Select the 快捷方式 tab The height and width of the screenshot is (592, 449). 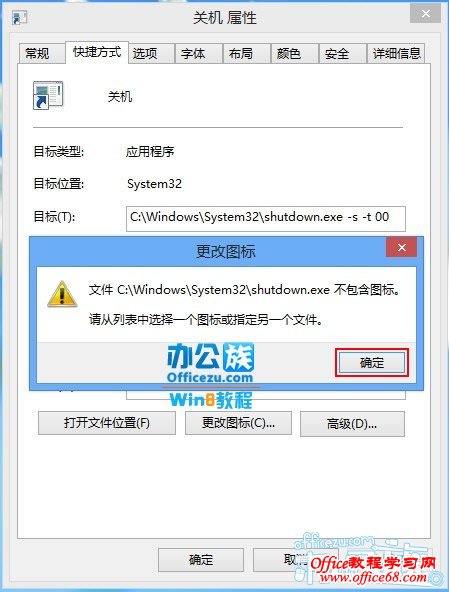(97, 52)
